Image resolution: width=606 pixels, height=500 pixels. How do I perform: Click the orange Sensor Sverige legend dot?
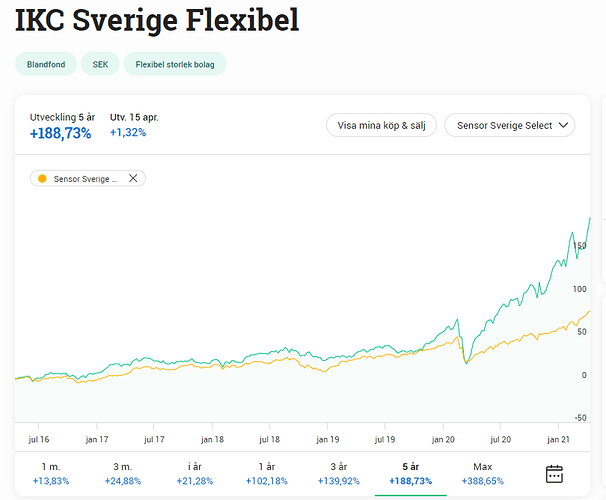coord(42,179)
